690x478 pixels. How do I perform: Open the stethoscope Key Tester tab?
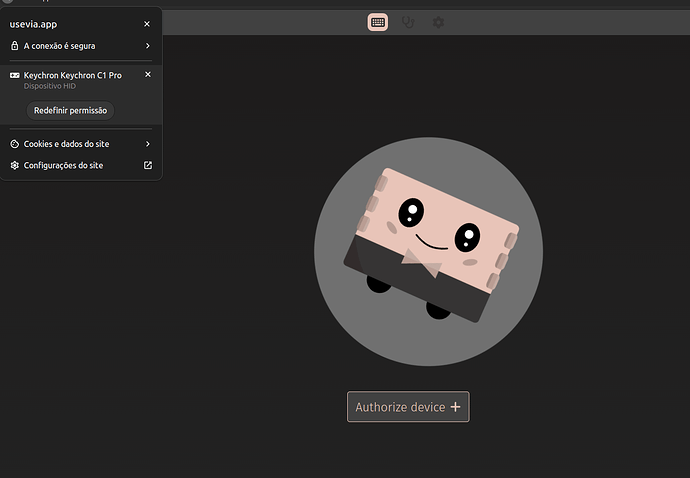tap(408, 22)
